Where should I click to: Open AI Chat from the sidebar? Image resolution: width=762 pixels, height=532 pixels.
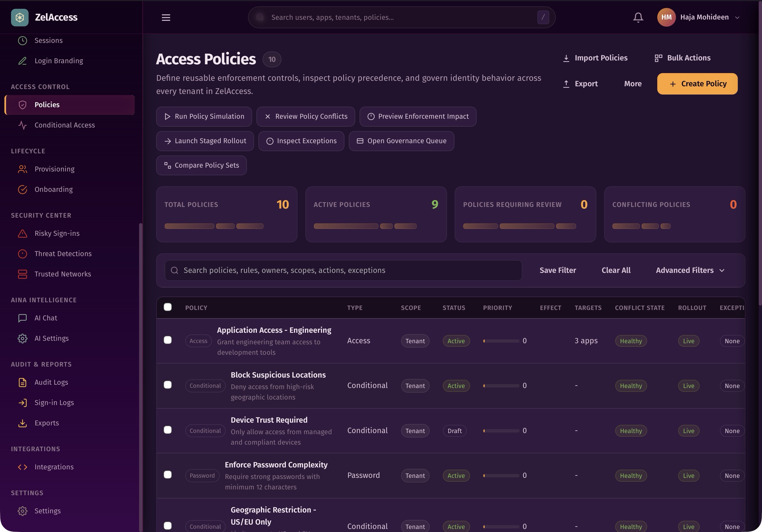[45, 318]
